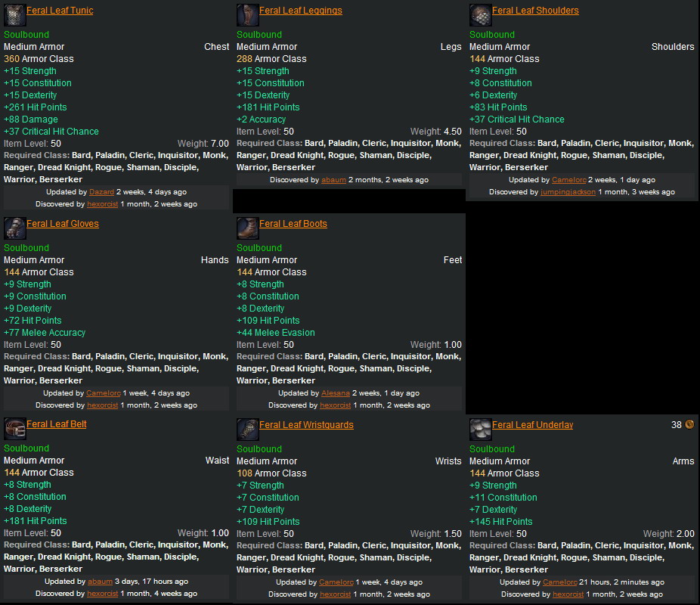Click the Feral Leaf Leggings item icon
700x605 pixels.
(247, 14)
